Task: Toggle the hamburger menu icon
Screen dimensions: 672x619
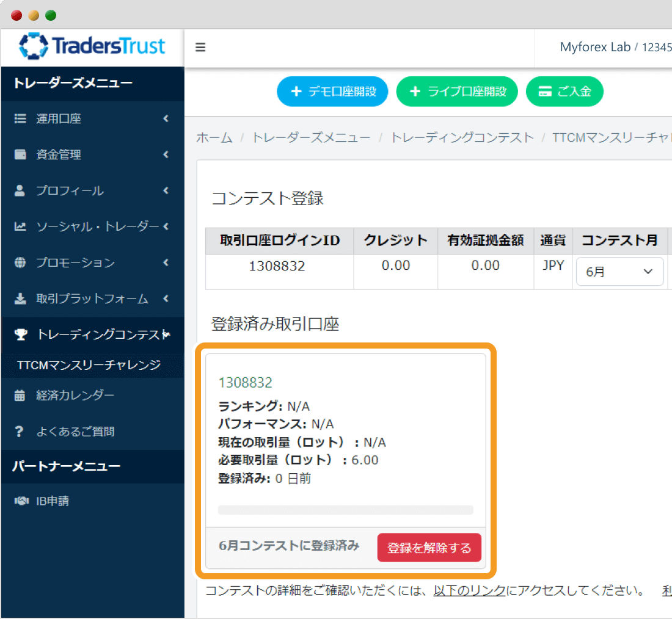Action: pyautogui.click(x=200, y=47)
